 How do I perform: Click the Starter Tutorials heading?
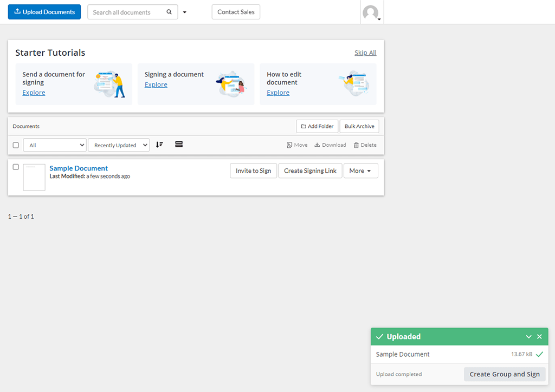50,53
